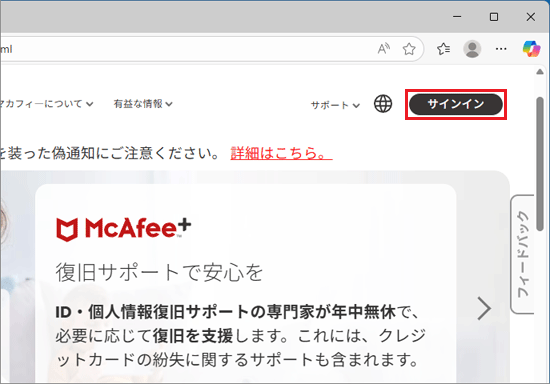Minimize the browser window
This screenshot has width=550, height=384.
(457, 16)
